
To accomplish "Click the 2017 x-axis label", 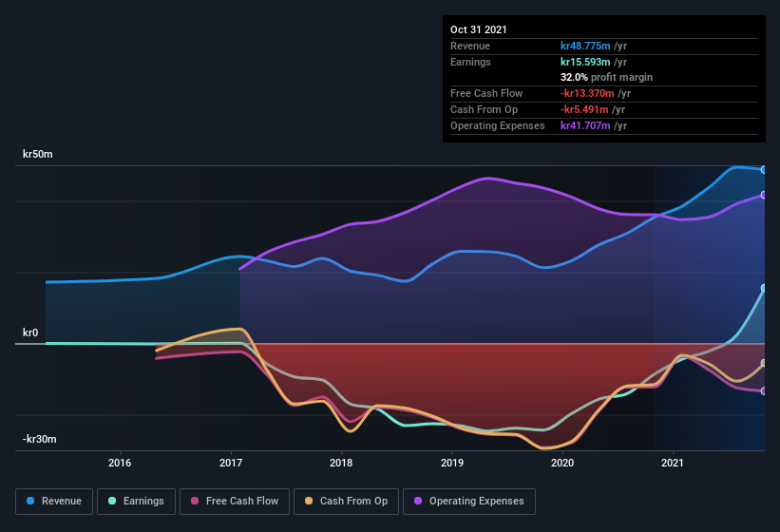I will coord(231,463).
